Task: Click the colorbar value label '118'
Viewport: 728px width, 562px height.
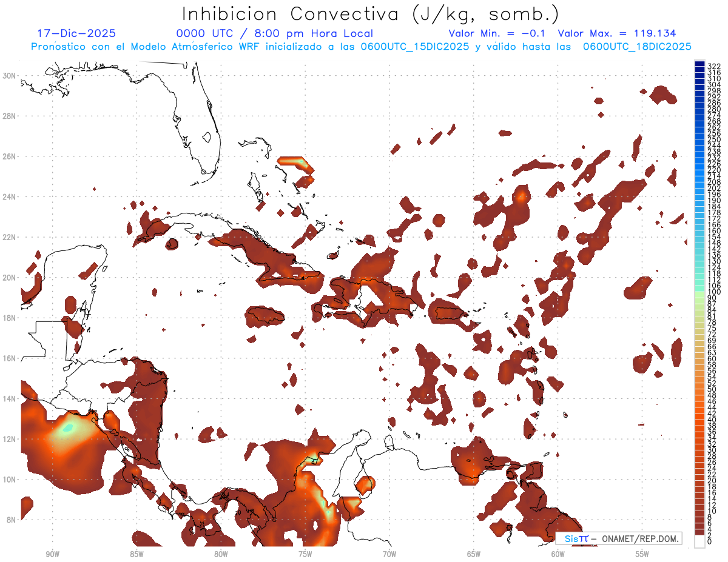Action: [713, 273]
